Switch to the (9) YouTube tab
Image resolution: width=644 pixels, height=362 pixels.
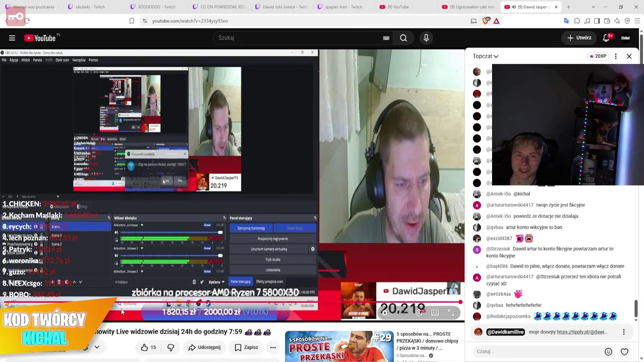[x=406, y=7]
